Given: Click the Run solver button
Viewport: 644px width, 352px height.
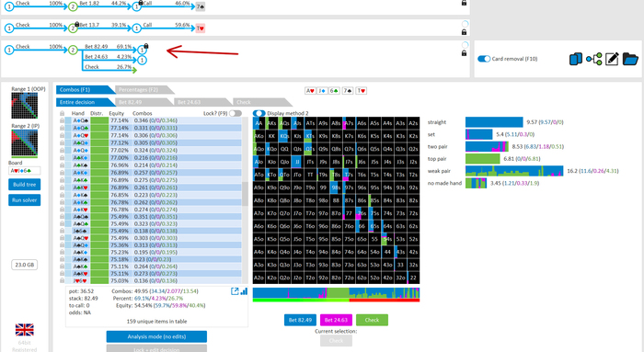Looking at the screenshot, I should click(24, 200).
